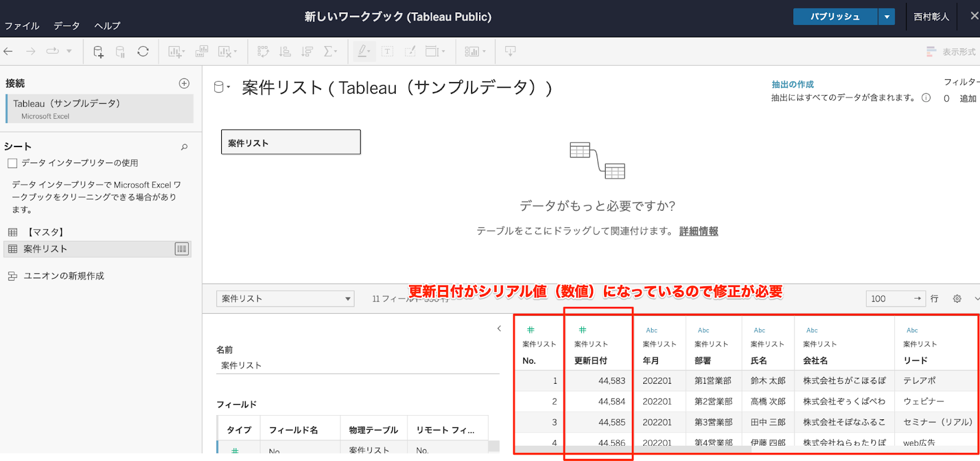Click the cell value 44,584
Image resolution: width=980 pixels, height=461 pixels.
pos(612,402)
